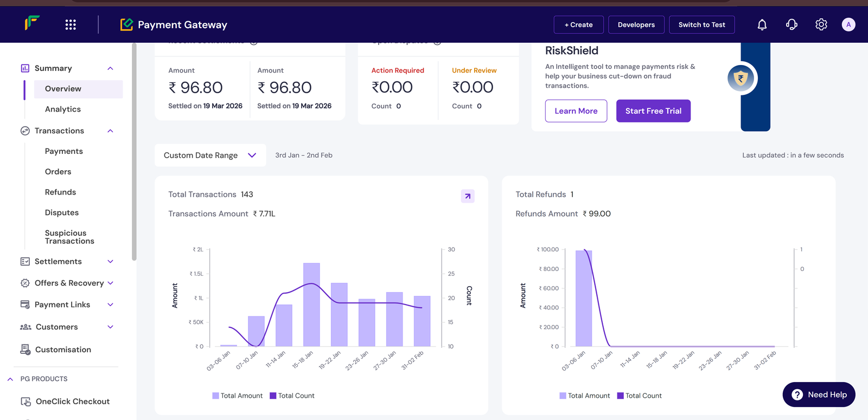
Task: Open the Disputes page
Action: [62, 213]
